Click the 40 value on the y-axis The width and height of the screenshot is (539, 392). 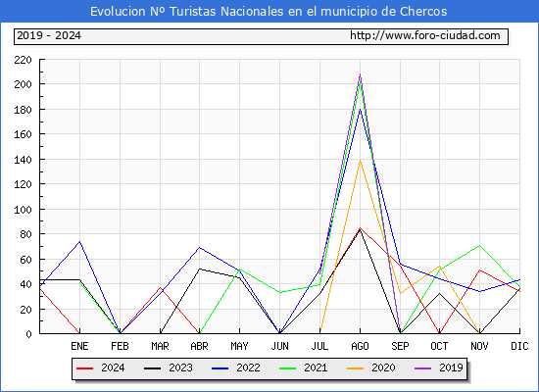[x=26, y=284]
